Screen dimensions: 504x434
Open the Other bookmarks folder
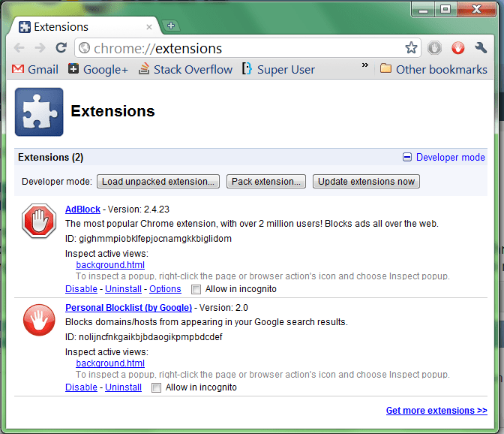433,69
